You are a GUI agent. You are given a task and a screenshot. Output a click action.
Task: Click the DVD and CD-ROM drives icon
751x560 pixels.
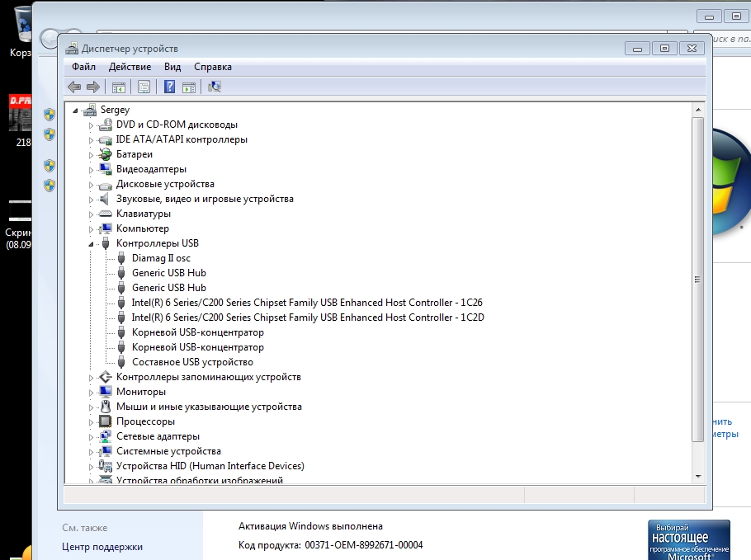pyautogui.click(x=106, y=125)
